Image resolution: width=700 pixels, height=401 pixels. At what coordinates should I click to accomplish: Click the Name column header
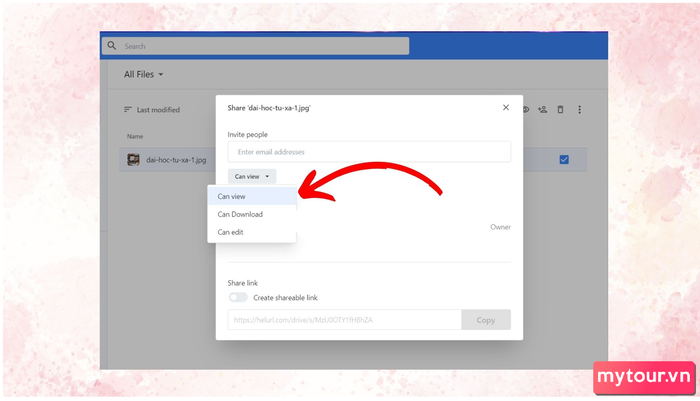(x=135, y=136)
